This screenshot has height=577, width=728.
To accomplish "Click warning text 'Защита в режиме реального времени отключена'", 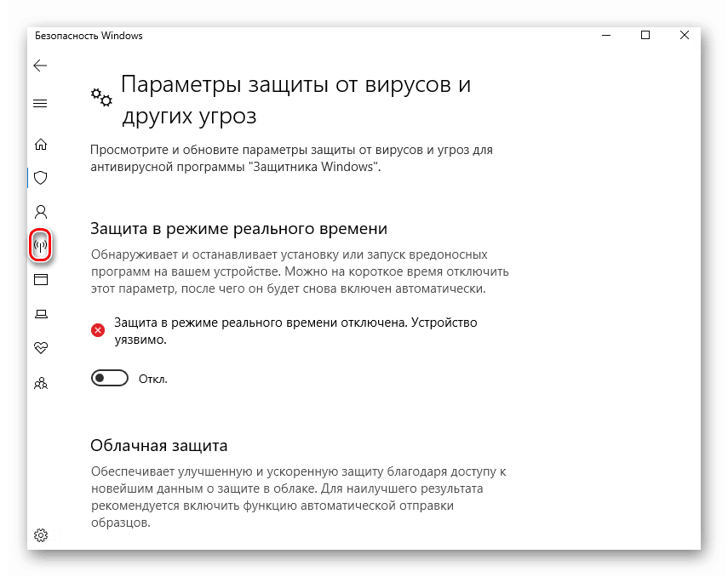I will pos(261,323).
